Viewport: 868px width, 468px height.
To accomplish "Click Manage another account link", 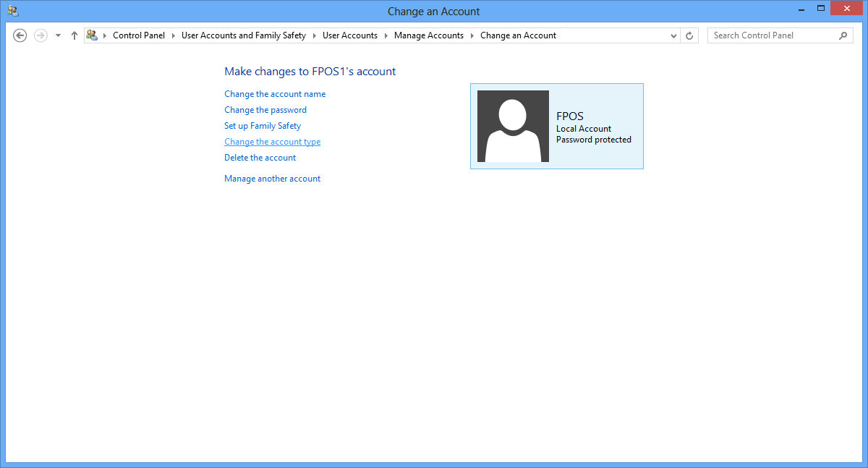I will (272, 179).
